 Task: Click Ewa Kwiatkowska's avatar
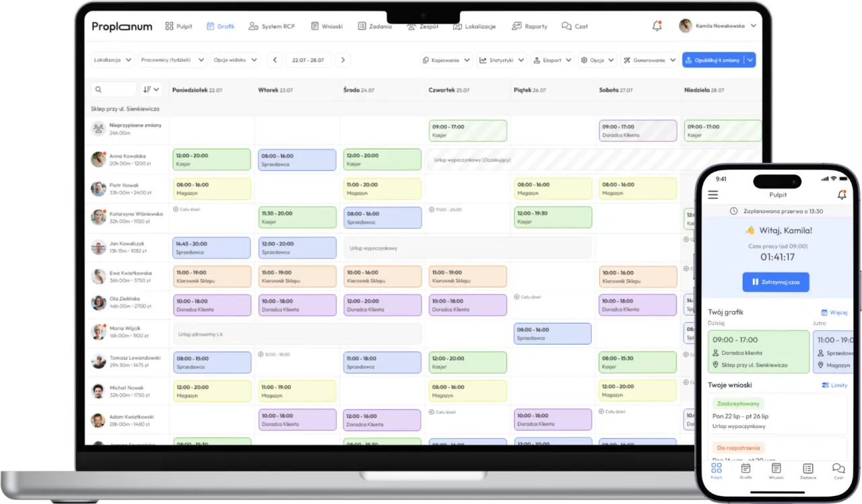[x=98, y=277]
